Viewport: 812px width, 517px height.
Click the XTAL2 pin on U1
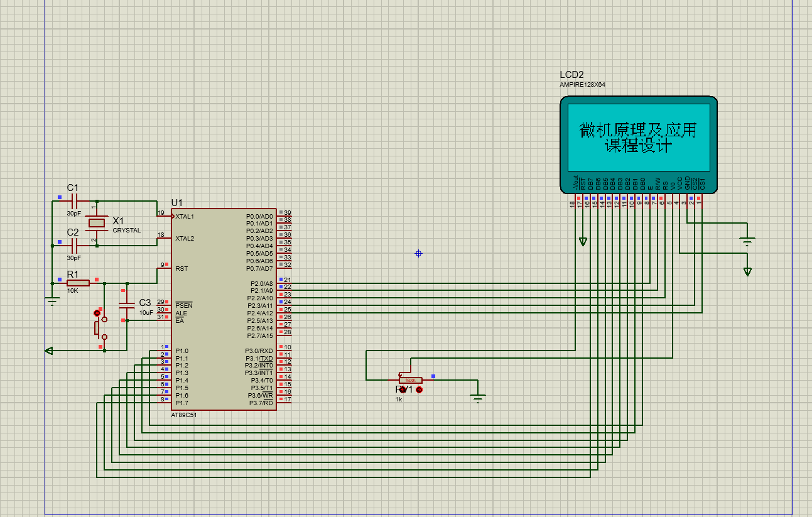click(185, 239)
